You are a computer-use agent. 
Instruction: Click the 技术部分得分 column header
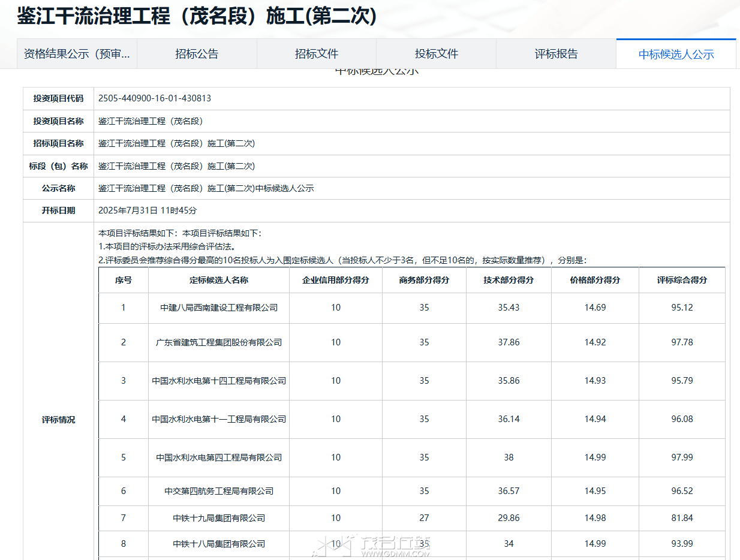tap(509, 280)
